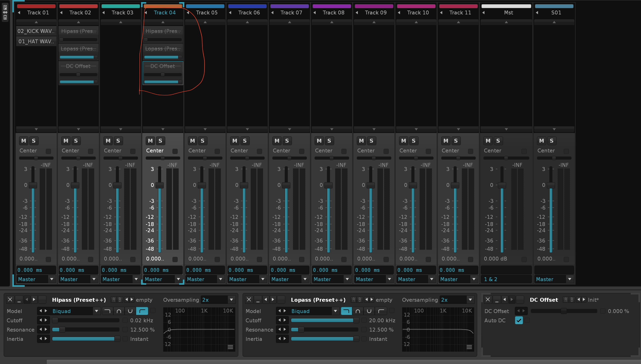Select highpass filter type in Lopass device
Image resolution: width=641 pixels, height=364 pixels.
click(381, 311)
